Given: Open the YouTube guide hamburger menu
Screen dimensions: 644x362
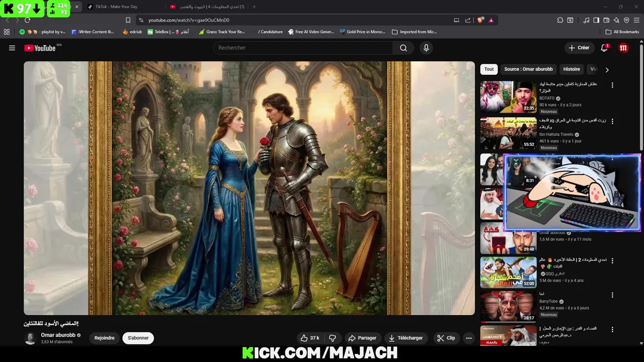Looking at the screenshot, I should pos(12,48).
